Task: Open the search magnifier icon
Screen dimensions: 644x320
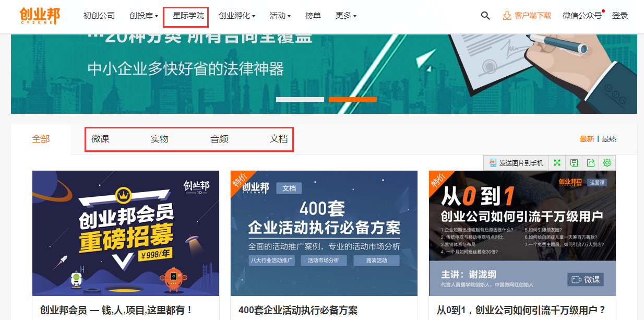Action: point(485,16)
